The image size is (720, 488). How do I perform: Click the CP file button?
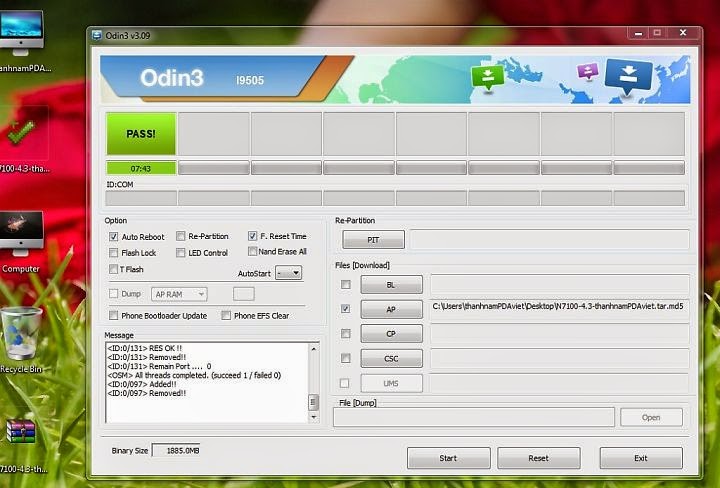pos(391,334)
